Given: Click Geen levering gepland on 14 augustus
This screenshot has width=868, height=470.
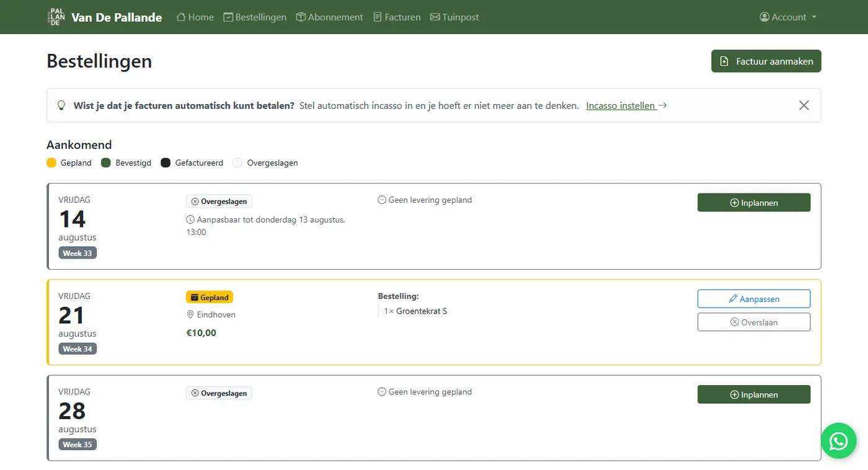Looking at the screenshot, I should click(425, 200).
